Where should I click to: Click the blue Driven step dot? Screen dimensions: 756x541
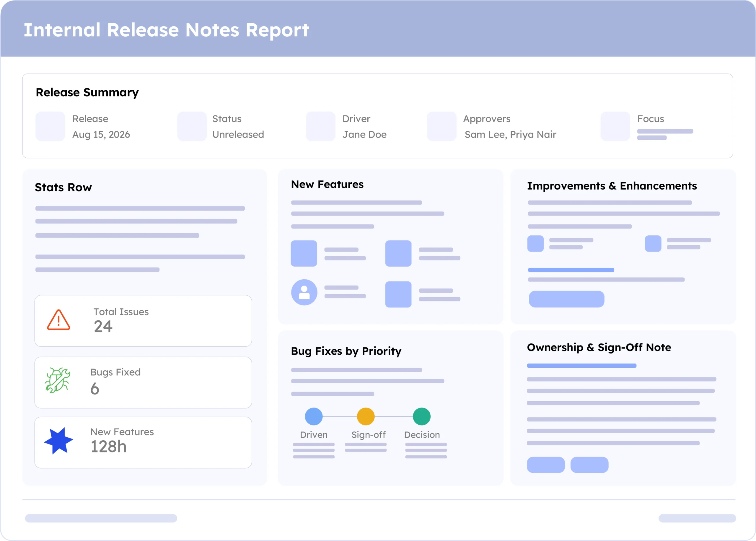pos(314,416)
